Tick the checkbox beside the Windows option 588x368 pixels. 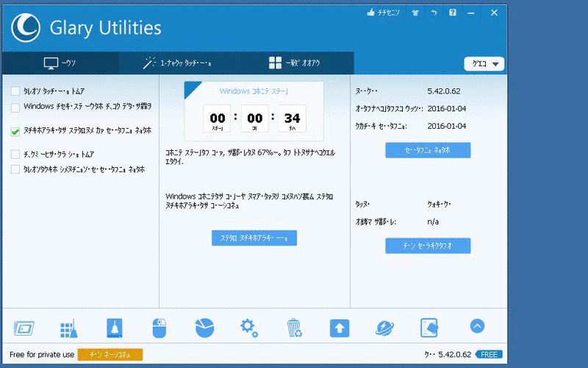coord(15,107)
